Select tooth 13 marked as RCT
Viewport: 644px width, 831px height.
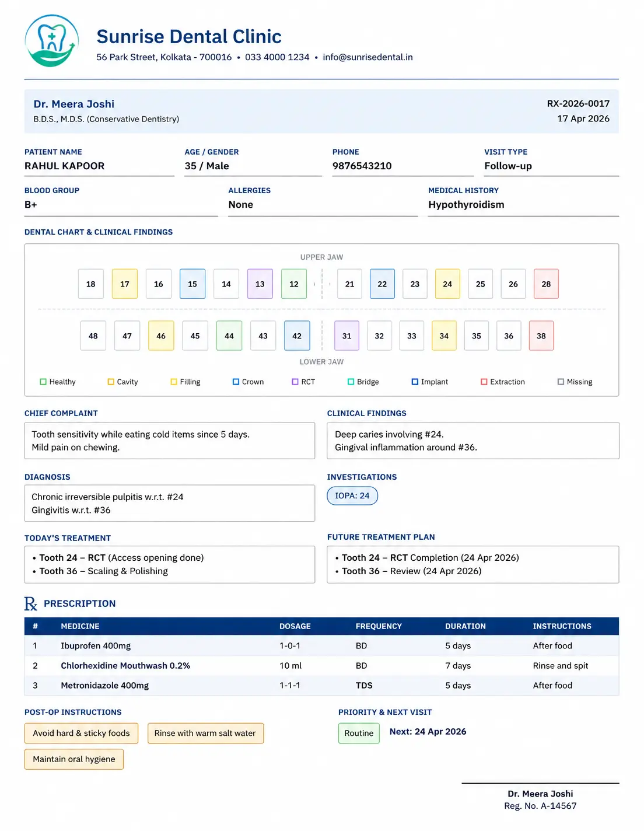(x=260, y=284)
